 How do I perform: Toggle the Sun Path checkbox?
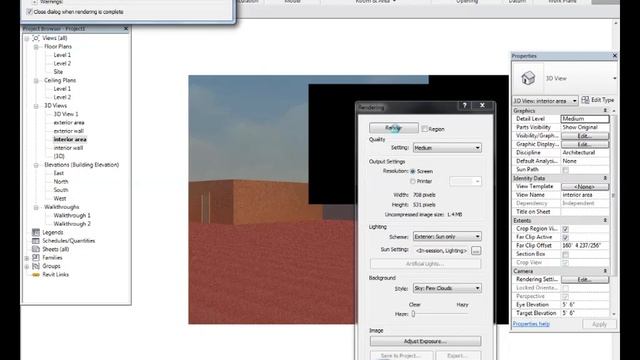[565, 170]
